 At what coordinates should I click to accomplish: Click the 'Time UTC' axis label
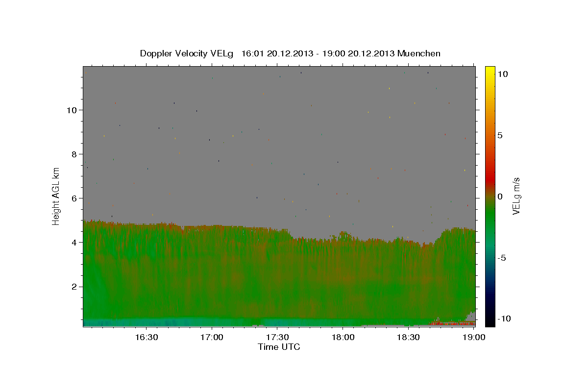[x=279, y=347]
